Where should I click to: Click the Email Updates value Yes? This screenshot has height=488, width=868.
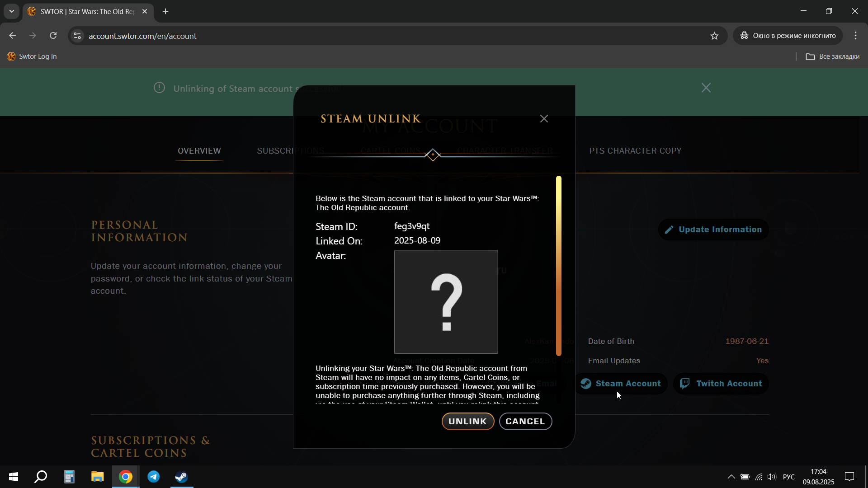[762, 361]
